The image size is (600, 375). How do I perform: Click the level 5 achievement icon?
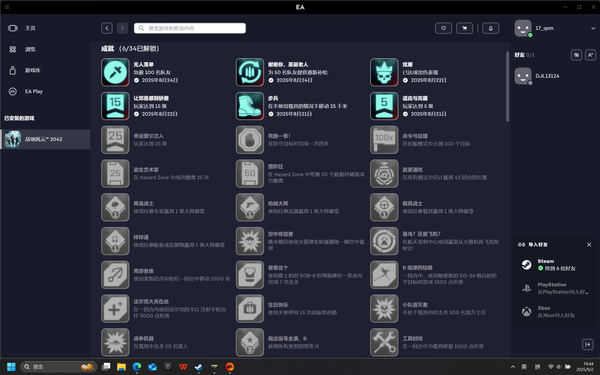click(x=384, y=106)
